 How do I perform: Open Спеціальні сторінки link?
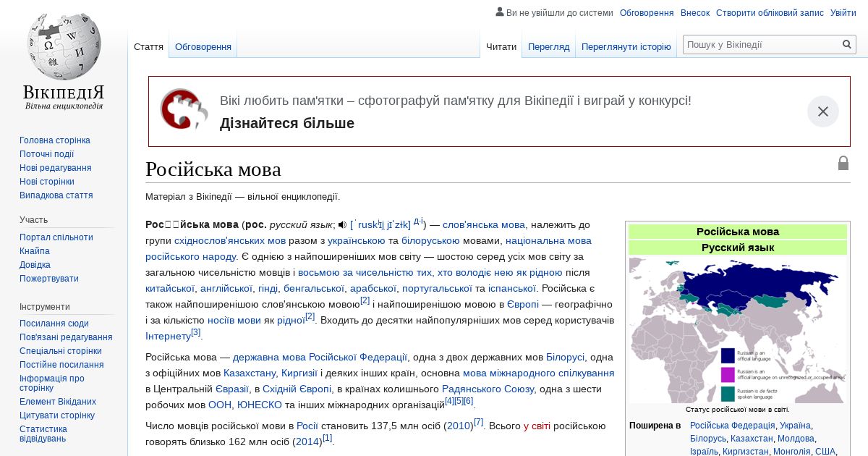pyautogui.click(x=61, y=351)
